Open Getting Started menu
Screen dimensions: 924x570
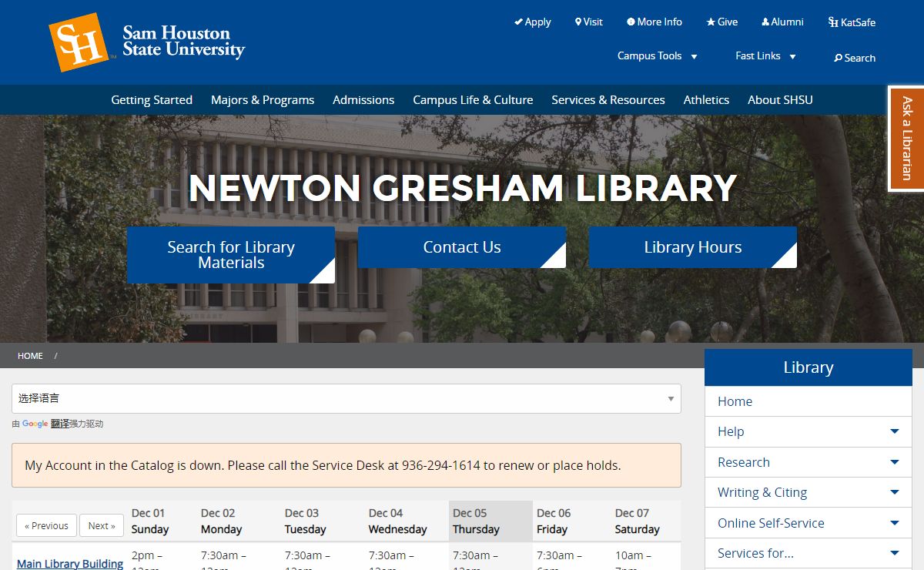pyautogui.click(x=152, y=99)
